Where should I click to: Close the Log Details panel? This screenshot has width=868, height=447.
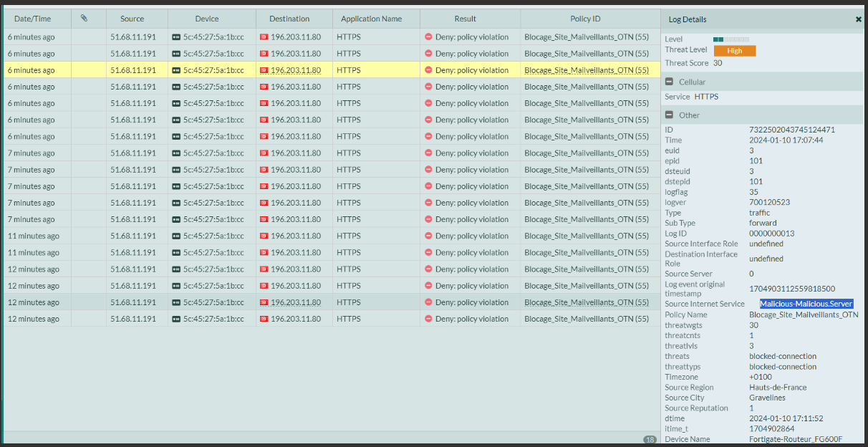point(859,19)
